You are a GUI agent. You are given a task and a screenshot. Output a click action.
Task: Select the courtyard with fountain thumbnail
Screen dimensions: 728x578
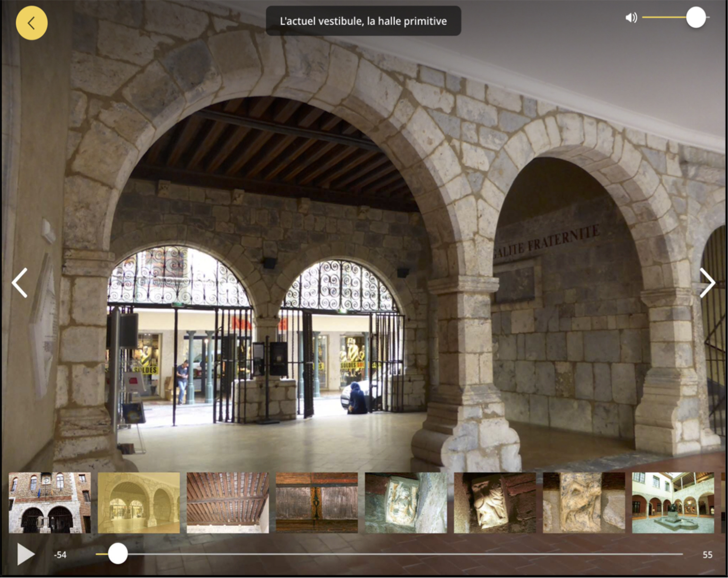point(673,503)
